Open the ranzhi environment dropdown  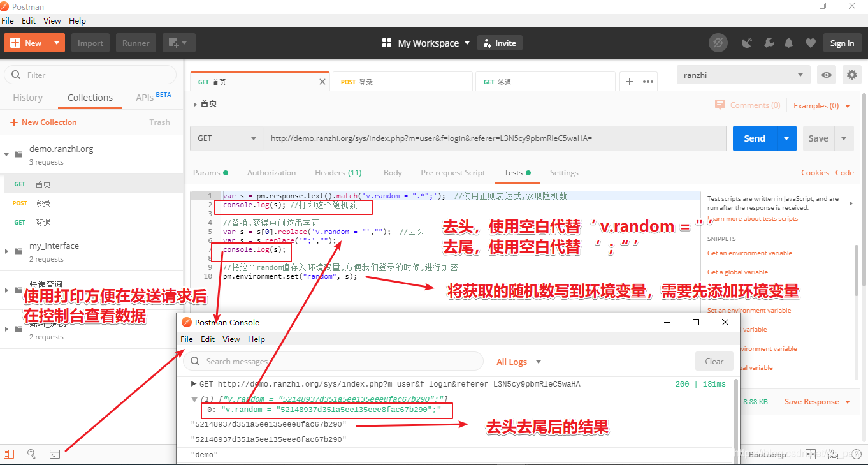[x=744, y=75]
